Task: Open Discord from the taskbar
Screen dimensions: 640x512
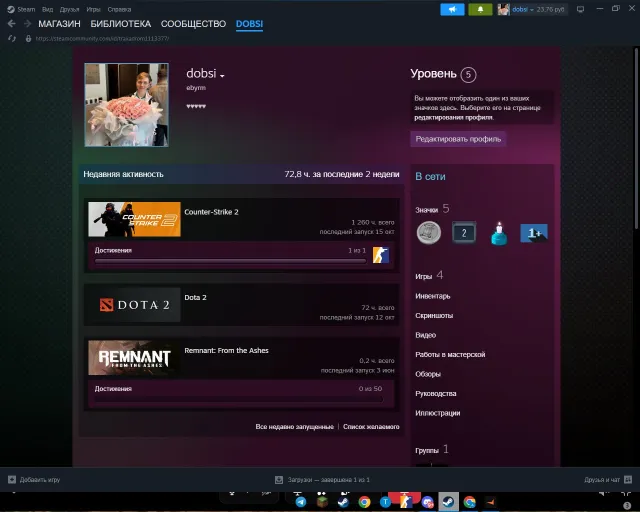Action: (427, 502)
